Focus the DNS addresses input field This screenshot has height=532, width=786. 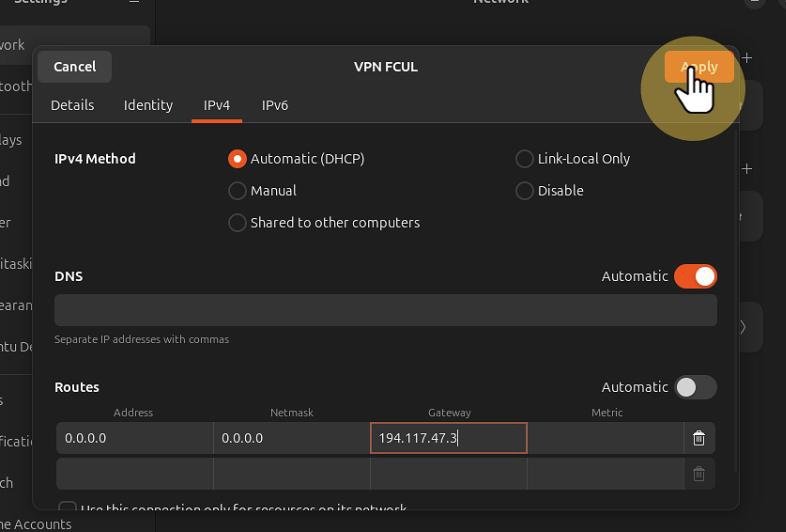(385, 310)
